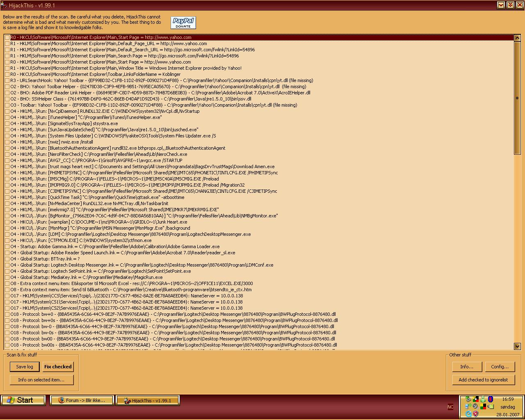Check the O4 Global Startup BTTray.lnk box
525x420 pixels.
[x=7, y=259]
